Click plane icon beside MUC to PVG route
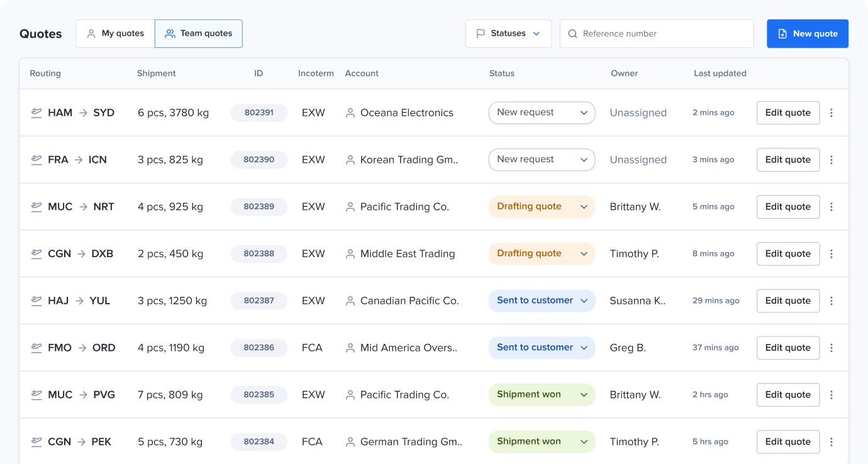 [x=36, y=395]
